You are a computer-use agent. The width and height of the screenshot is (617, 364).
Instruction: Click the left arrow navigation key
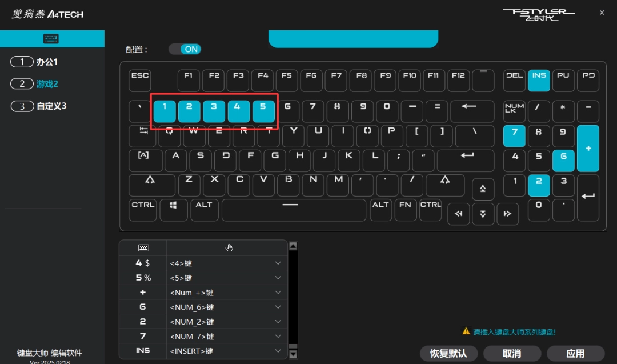coord(458,213)
